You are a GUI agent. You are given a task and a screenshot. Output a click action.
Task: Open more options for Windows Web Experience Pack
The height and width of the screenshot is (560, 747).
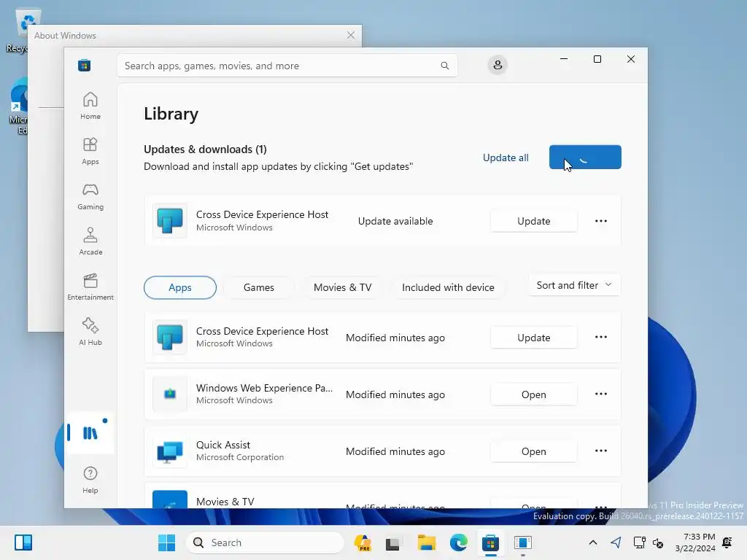(x=601, y=394)
